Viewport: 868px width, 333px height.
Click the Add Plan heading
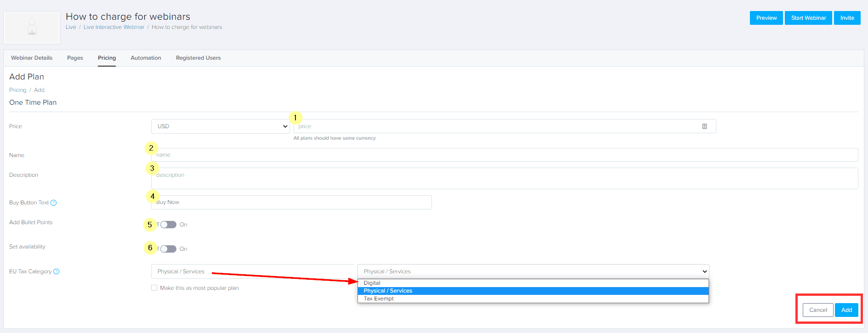[27, 77]
